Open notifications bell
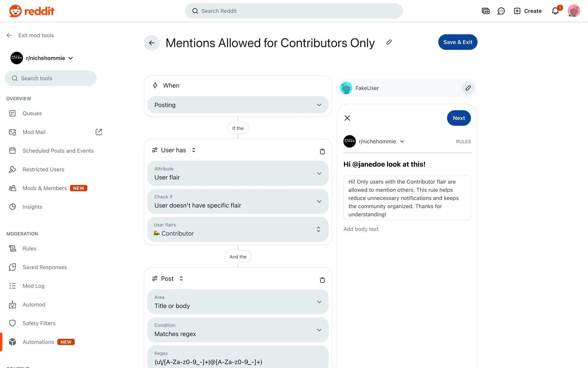588x368 pixels. coord(555,11)
